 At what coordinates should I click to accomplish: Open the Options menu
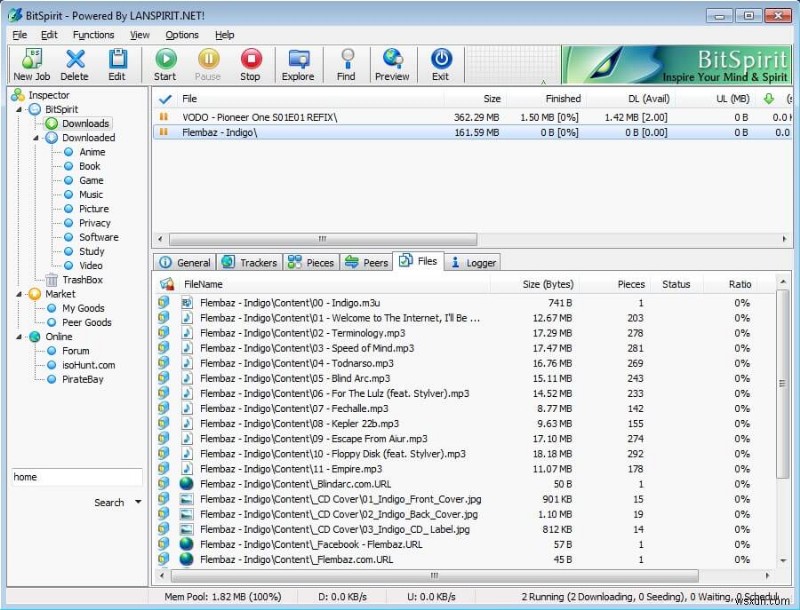183,34
